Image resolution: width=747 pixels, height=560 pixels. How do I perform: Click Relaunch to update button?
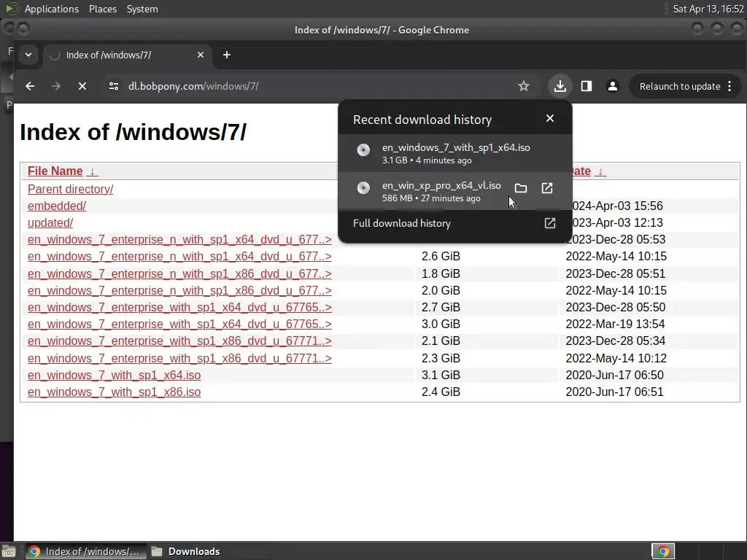(x=680, y=86)
